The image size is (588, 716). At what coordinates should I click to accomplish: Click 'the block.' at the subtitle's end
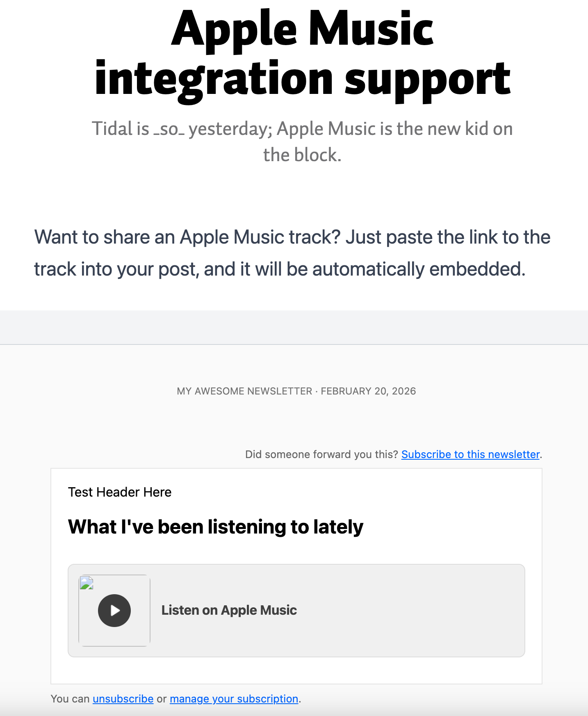(302, 155)
